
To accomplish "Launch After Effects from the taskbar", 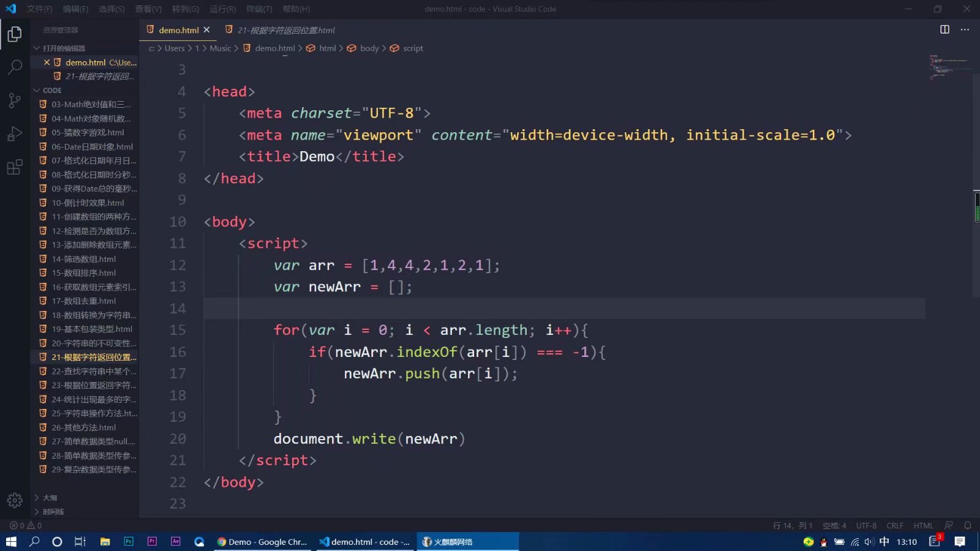I will click(x=176, y=541).
